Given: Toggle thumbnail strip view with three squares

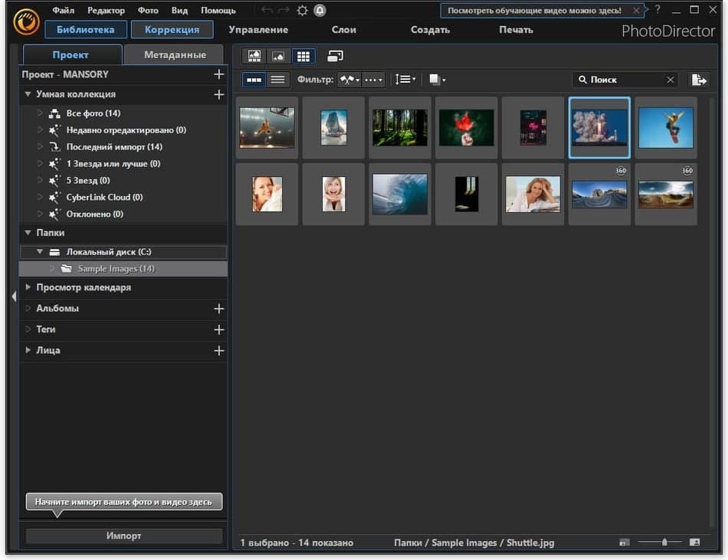Looking at the screenshot, I should pyautogui.click(x=254, y=80).
